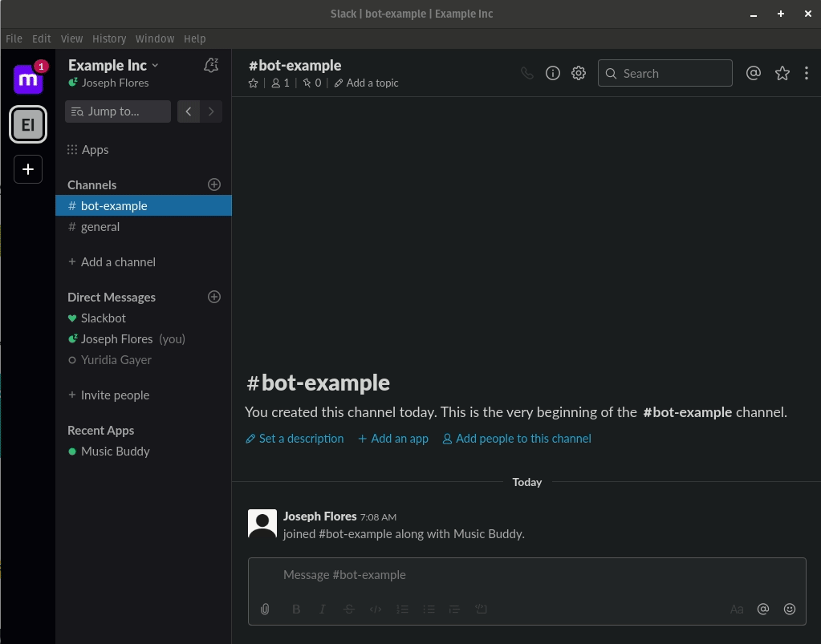Toggle inline code formatting
This screenshot has width=821, height=644.
click(376, 609)
